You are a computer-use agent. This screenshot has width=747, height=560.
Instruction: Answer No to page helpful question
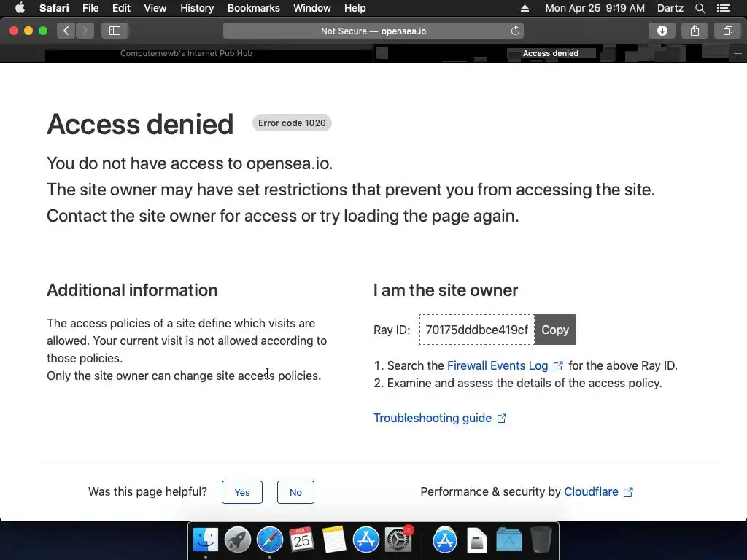point(295,492)
